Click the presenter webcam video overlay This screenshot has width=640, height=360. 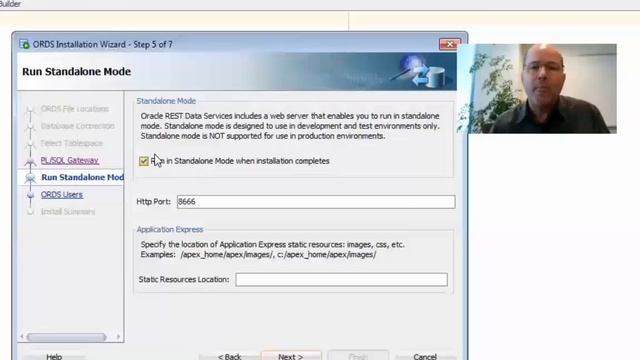coord(537,89)
